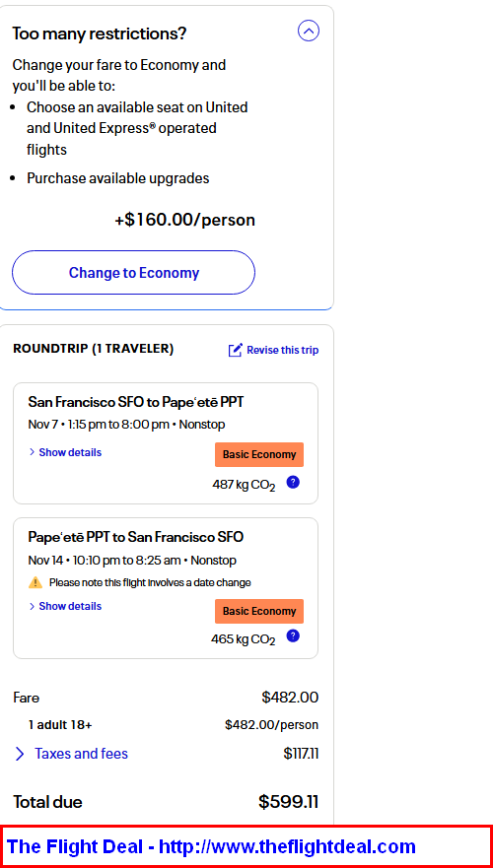Open help icon next to 487 kg CO2
Image resolution: width=493 pixels, height=868 pixels.
click(293, 482)
